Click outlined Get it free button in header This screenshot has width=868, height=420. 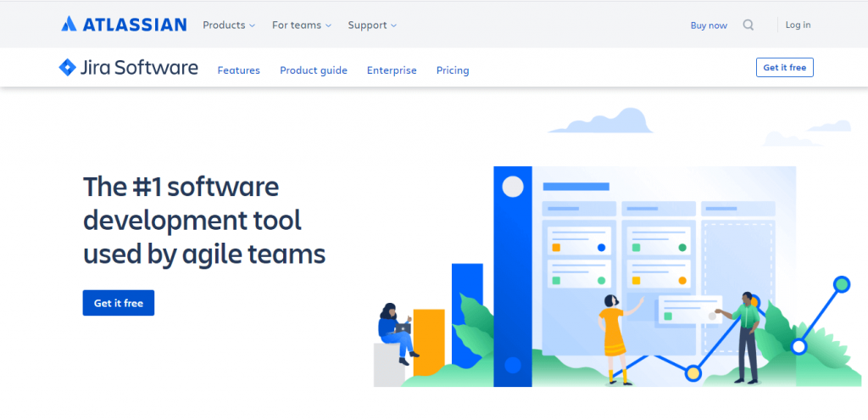[x=784, y=67]
